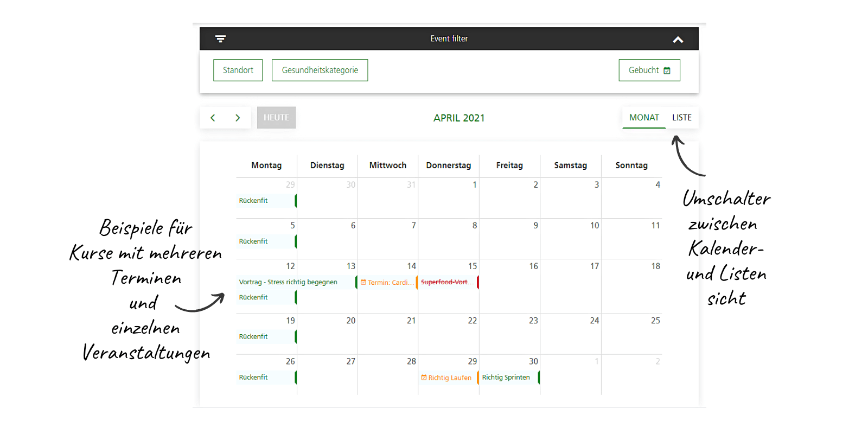
Task: Select day 25 in the calendar
Action: (655, 321)
